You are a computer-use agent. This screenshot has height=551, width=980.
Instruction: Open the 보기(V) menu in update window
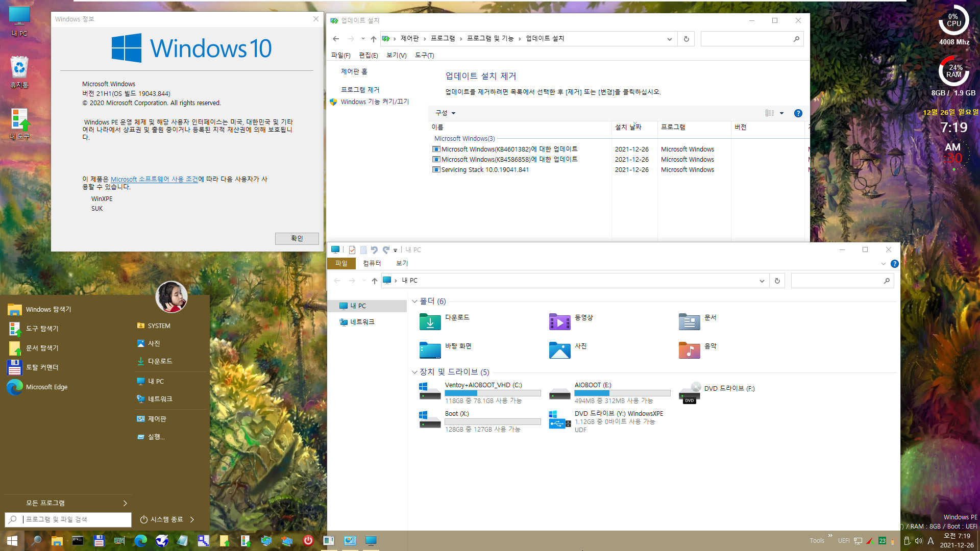pyautogui.click(x=397, y=55)
